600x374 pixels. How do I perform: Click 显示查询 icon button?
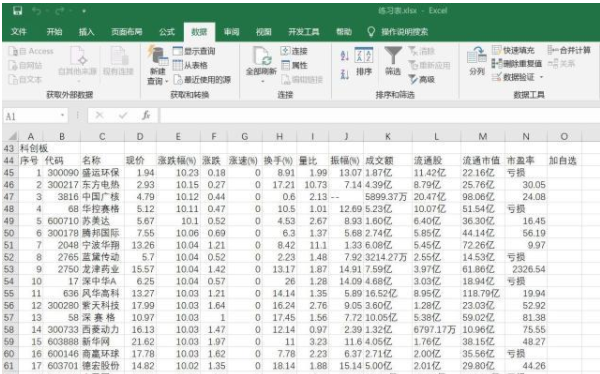(x=194, y=51)
